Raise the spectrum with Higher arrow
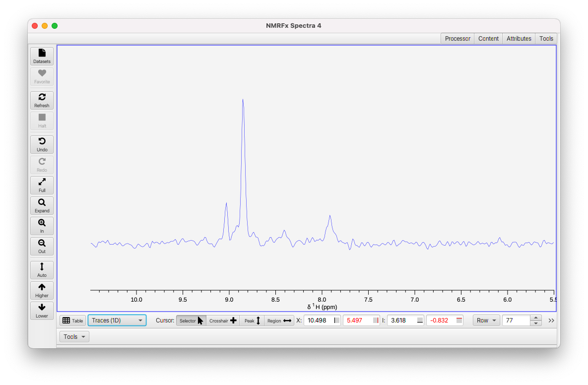Image resolution: width=588 pixels, height=385 pixels. (x=42, y=290)
